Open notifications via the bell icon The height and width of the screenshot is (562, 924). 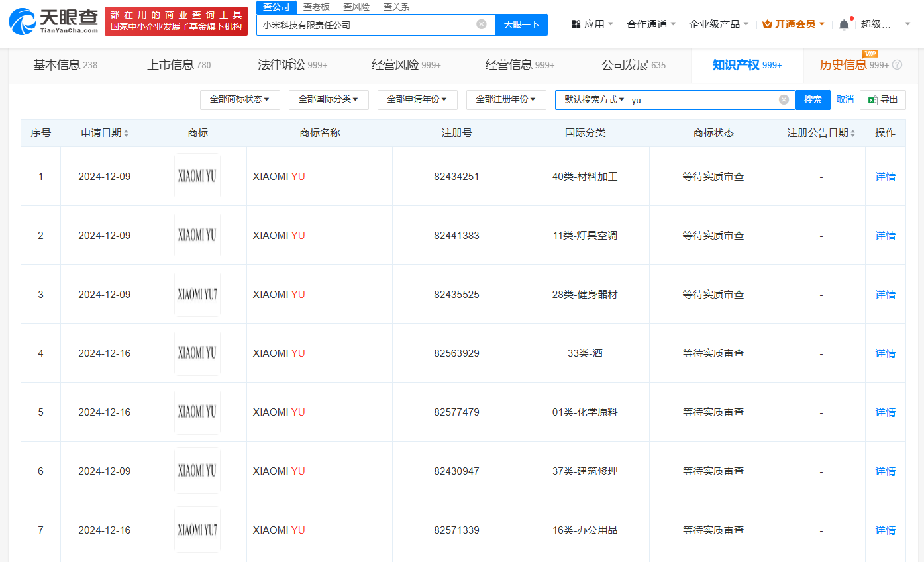[x=843, y=23]
